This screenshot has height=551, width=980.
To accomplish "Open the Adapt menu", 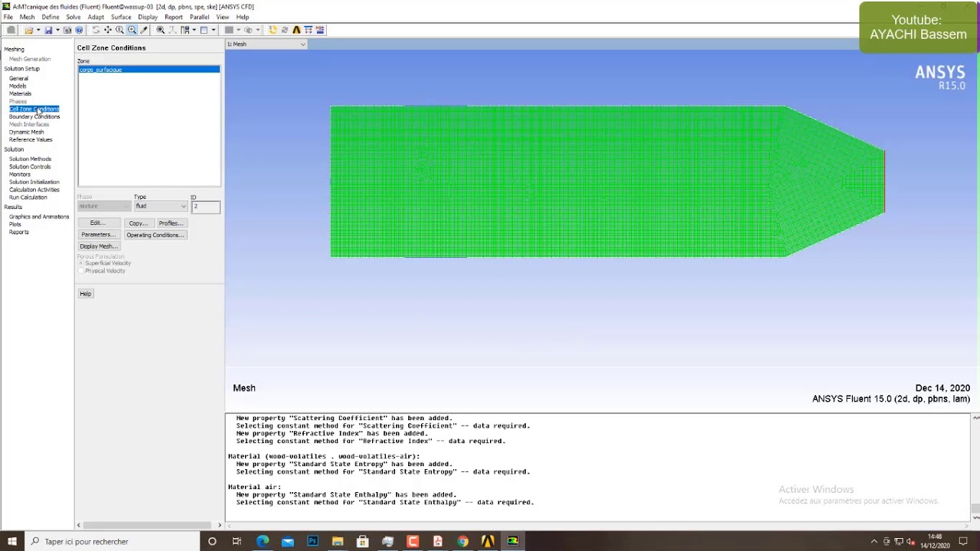I will [x=96, y=17].
